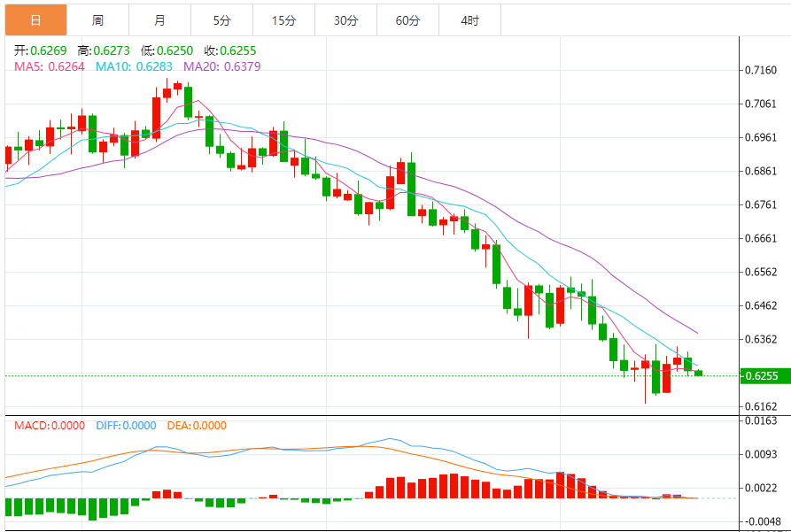The image size is (791, 532).
Task: Click the DEA: 0.0000 label
Action: click(197, 426)
